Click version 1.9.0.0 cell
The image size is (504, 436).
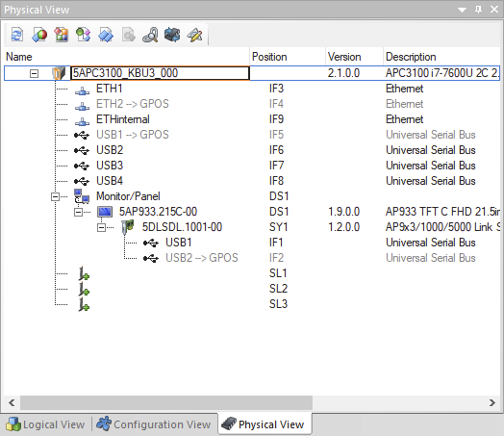[x=343, y=212]
